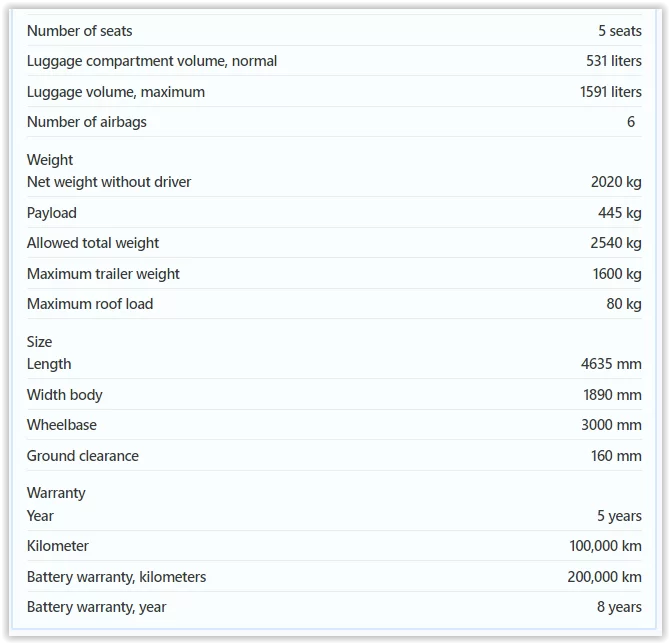
Task: Click the "Warranty" section heading
Action: [x=56, y=492]
